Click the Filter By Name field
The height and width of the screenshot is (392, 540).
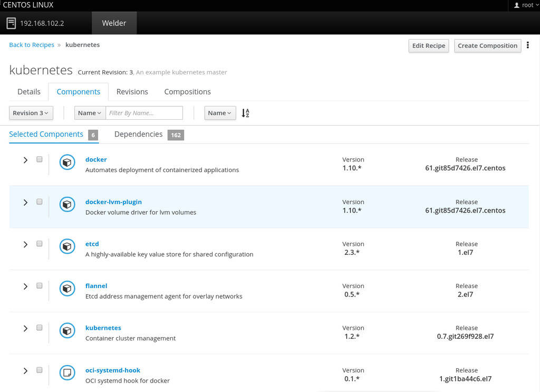click(x=144, y=113)
